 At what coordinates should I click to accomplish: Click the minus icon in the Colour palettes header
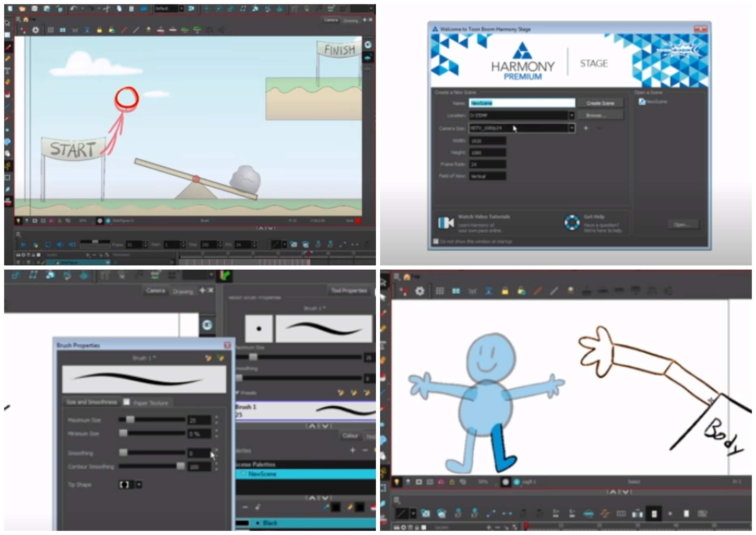coord(365,450)
